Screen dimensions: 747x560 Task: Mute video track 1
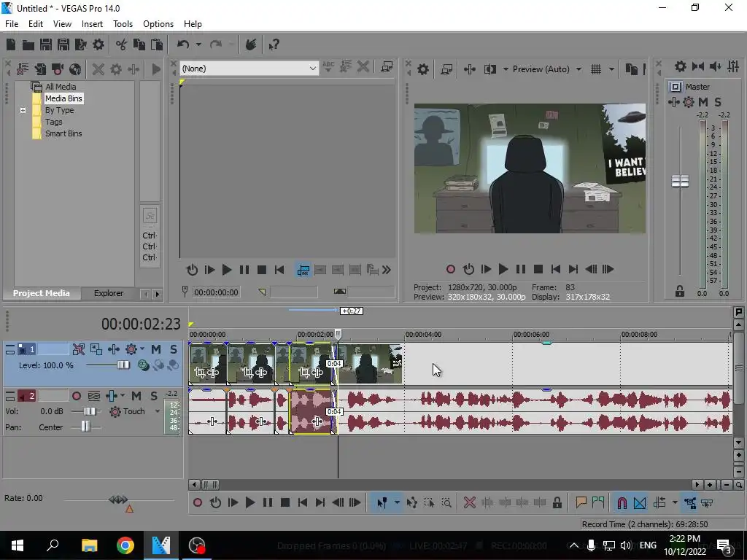coord(156,349)
